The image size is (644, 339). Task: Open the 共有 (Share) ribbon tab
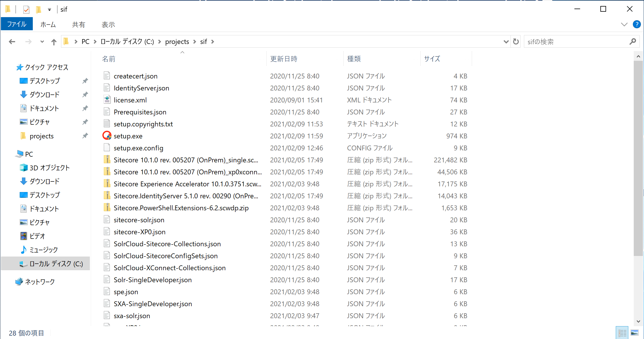(78, 25)
